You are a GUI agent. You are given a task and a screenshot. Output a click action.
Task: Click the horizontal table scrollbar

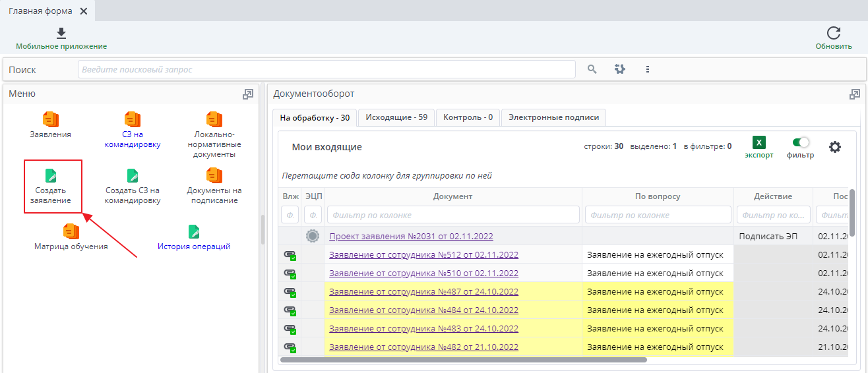click(x=463, y=360)
